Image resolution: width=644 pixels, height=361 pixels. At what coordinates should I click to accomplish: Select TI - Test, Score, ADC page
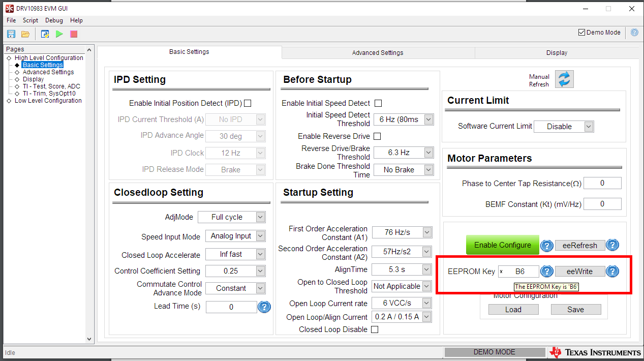(x=51, y=86)
